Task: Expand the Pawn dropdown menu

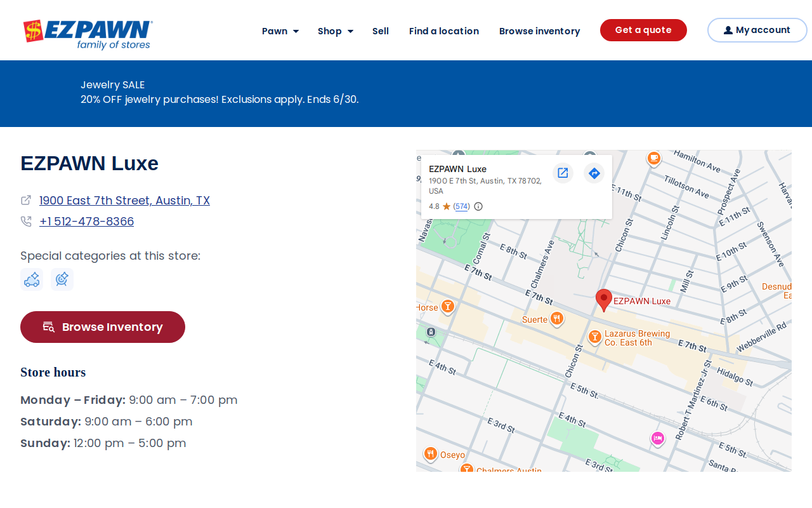Action: pyautogui.click(x=280, y=31)
